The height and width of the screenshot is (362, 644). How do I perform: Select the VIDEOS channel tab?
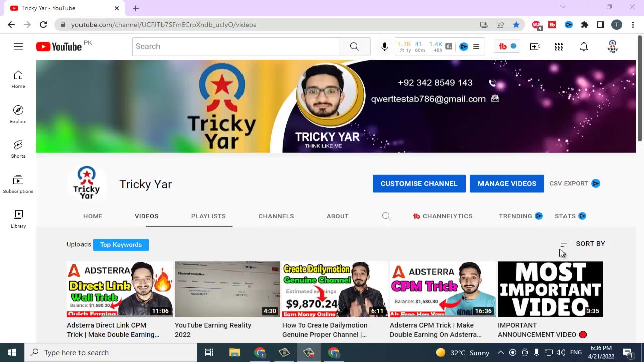click(x=147, y=216)
